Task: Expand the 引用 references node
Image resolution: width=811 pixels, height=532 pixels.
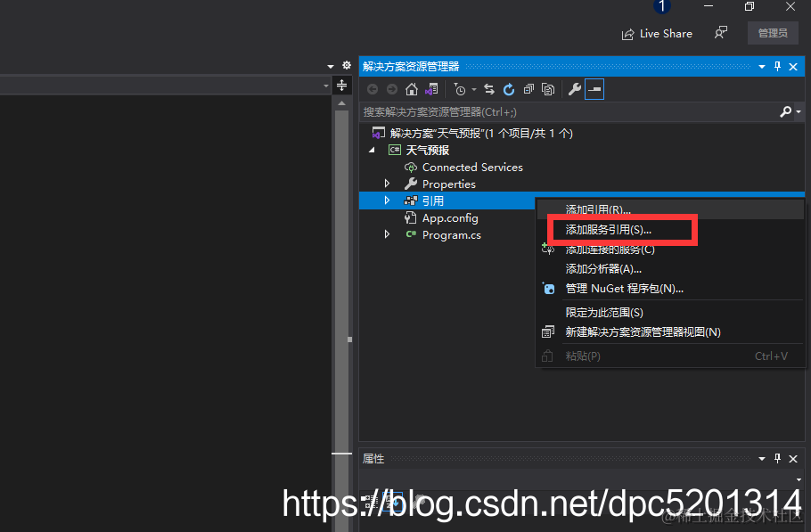Action: pyautogui.click(x=387, y=201)
